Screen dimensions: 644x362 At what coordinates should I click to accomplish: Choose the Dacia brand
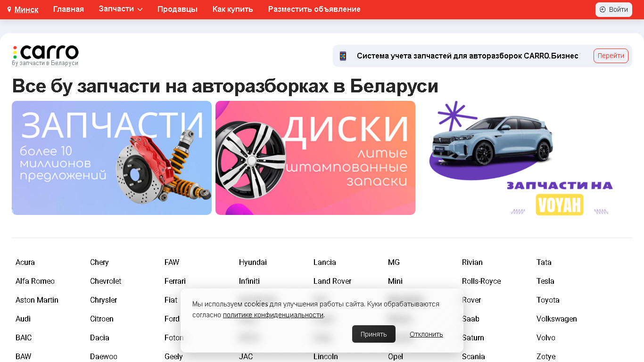pos(99,337)
